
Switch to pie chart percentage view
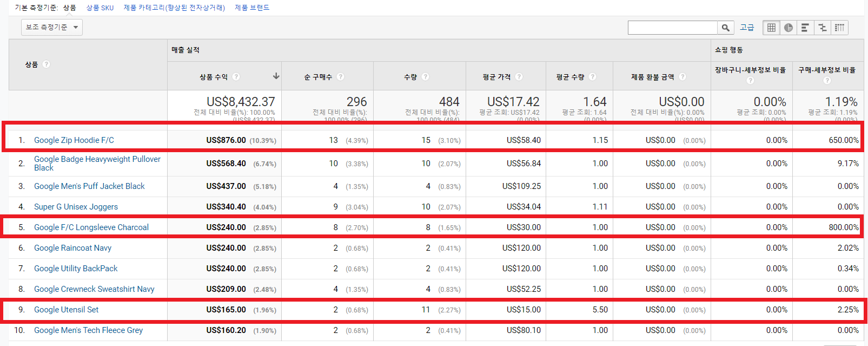(789, 28)
